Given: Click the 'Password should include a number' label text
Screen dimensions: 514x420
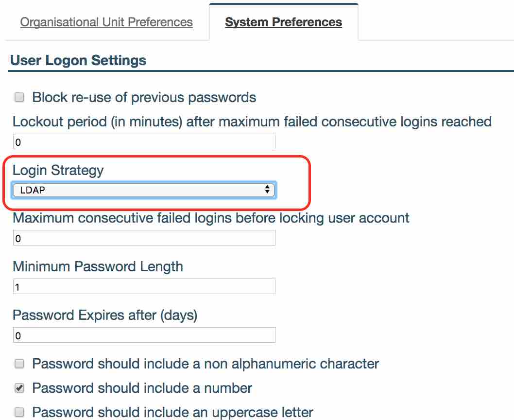Looking at the screenshot, I should (142, 388).
